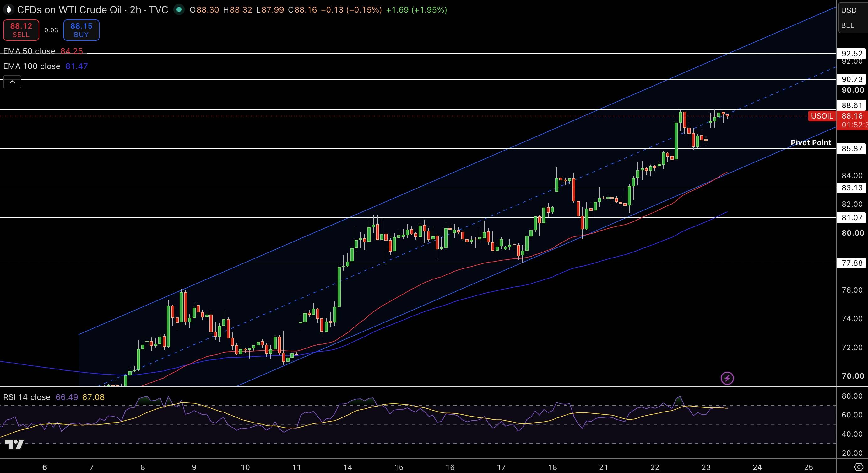Click the SELL 88.12 button
The height and width of the screenshot is (473, 868).
(x=21, y=30)
